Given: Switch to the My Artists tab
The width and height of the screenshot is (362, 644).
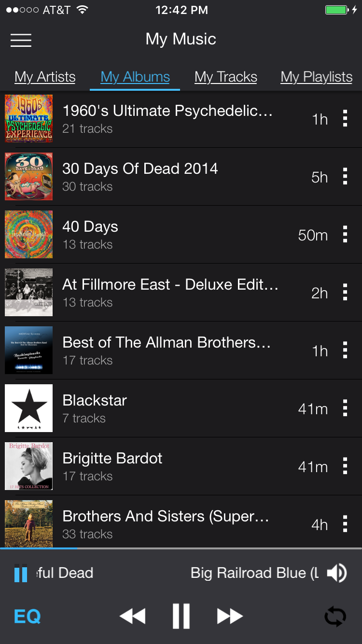Looking at the screenshot, I should pyautogui.click(x=45, y=77).
